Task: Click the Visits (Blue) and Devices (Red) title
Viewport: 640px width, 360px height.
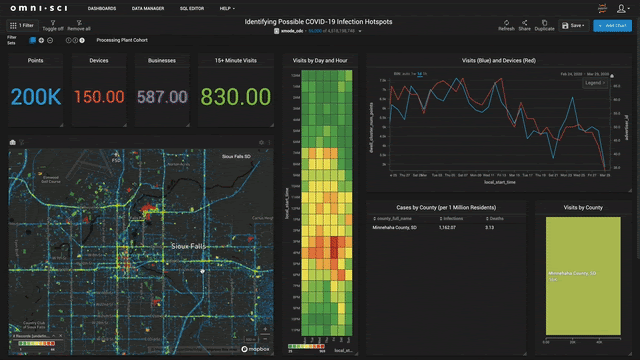Action: tap(499, 60)
